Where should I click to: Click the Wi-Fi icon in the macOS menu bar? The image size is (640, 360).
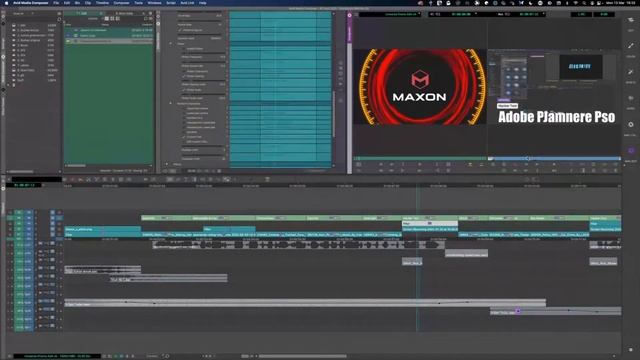pos(576,3)
